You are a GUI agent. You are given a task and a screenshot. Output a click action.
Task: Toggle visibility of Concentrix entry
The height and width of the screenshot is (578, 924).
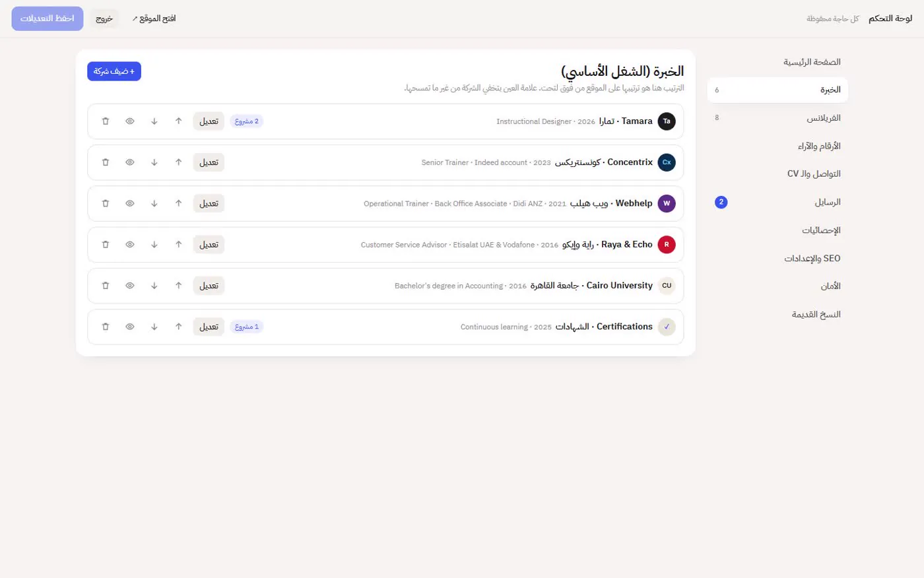130,162
